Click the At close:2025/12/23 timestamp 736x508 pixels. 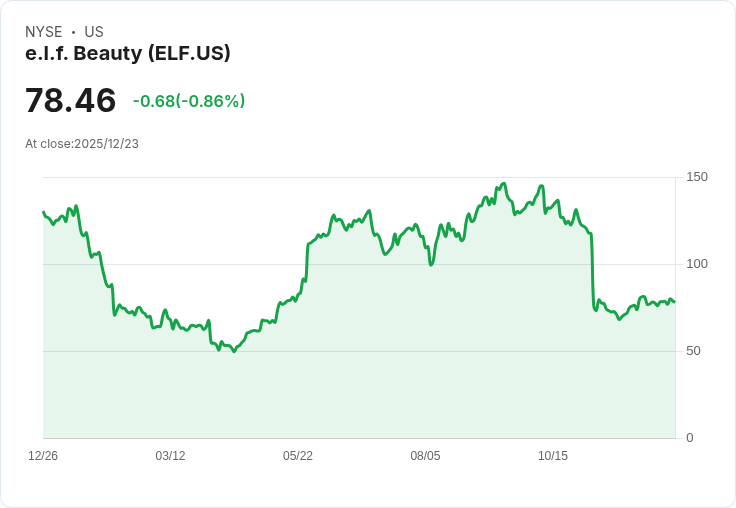pos(82,144)
